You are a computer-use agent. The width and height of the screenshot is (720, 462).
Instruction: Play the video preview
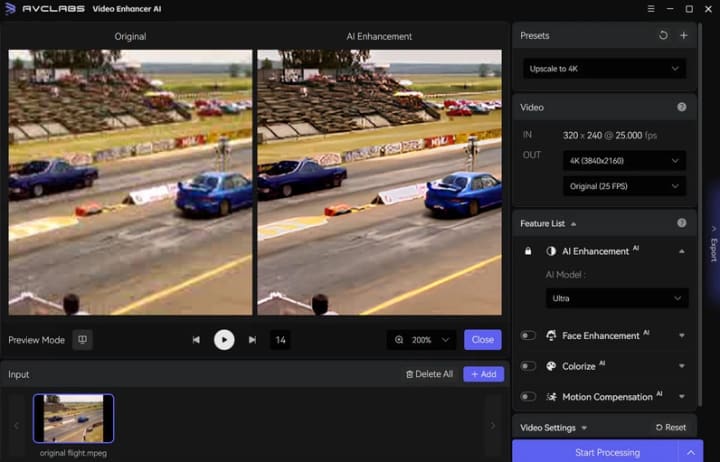click(x=224, y=340)
